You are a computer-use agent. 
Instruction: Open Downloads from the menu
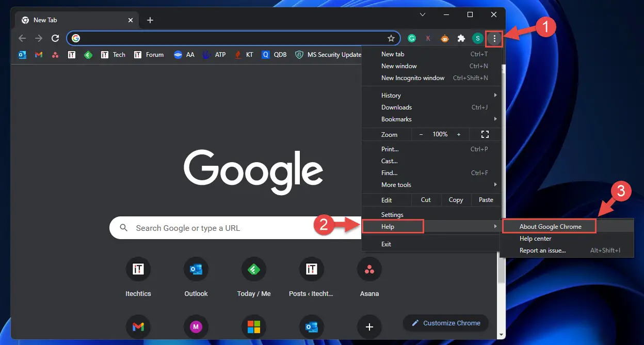click(x=430, y=107)
